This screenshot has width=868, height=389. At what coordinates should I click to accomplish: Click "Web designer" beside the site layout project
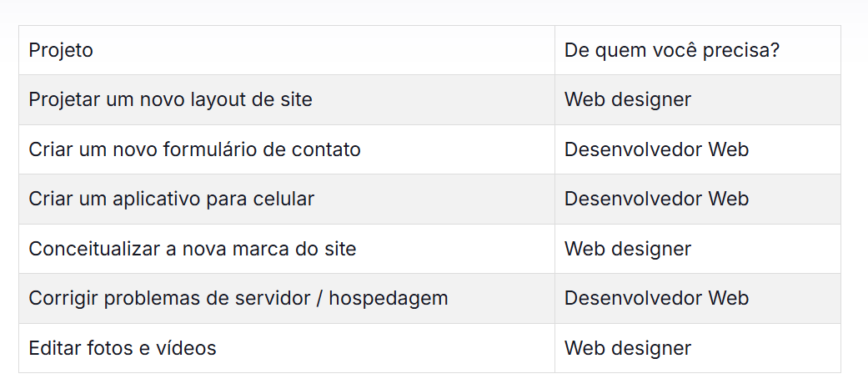pyautogui.click(x=628, y=100)
